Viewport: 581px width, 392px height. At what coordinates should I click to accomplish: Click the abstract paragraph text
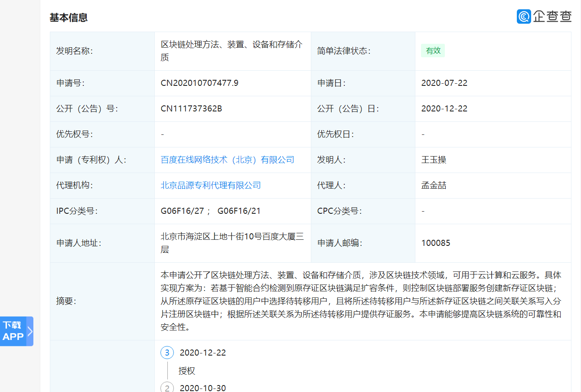pyautogui.click(x=361, y=301)
